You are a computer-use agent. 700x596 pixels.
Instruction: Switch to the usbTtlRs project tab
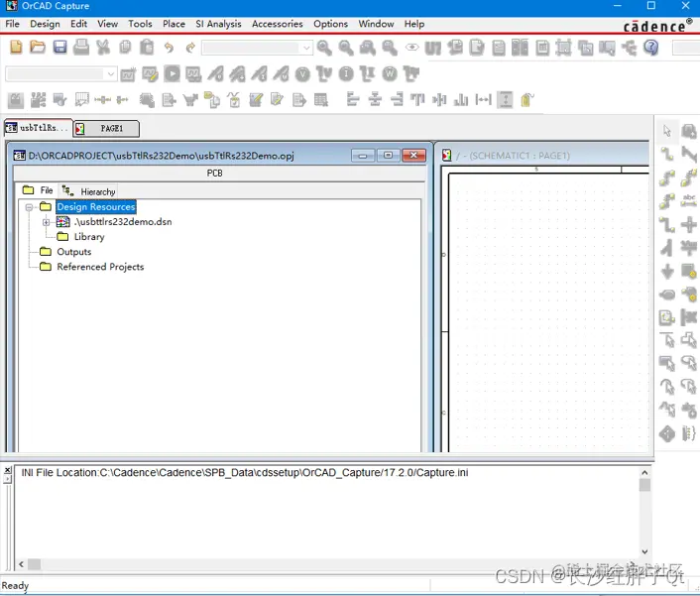pos(38,128)
